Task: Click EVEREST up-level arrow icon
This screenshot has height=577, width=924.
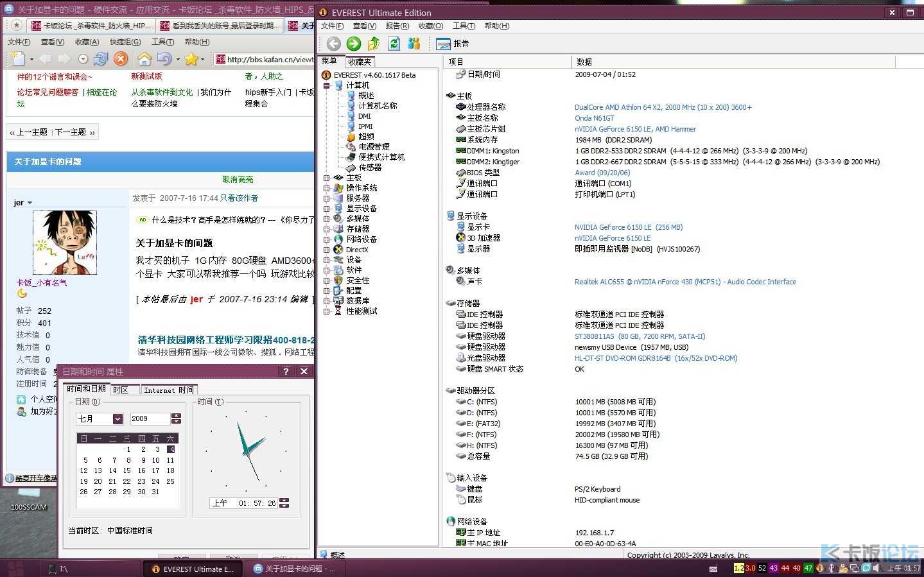Action: (374, 44)
